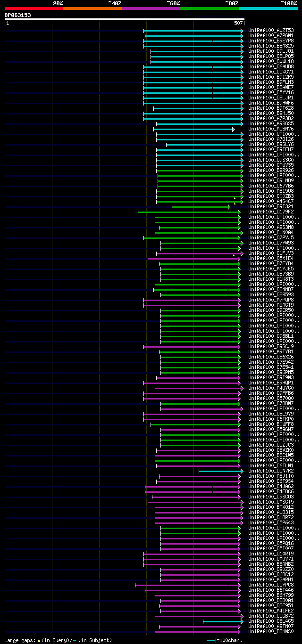
Task: Click label UniRef100_C7YW93
Action: coord(271,243)
